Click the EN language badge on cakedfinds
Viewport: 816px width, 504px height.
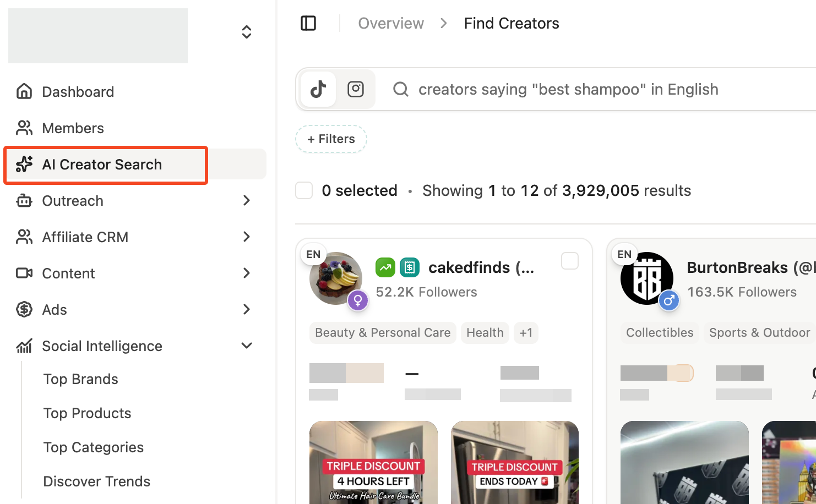point(313,254)
